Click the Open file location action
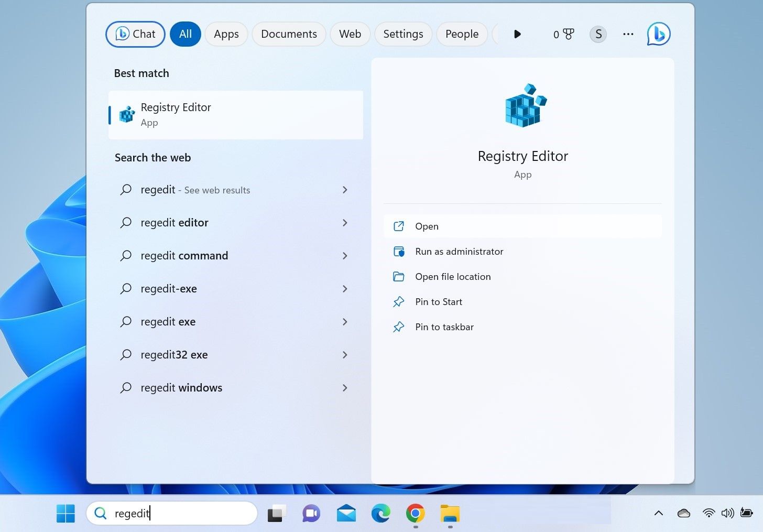This screenshot has height=532, width=763. [x=453, y=276]
